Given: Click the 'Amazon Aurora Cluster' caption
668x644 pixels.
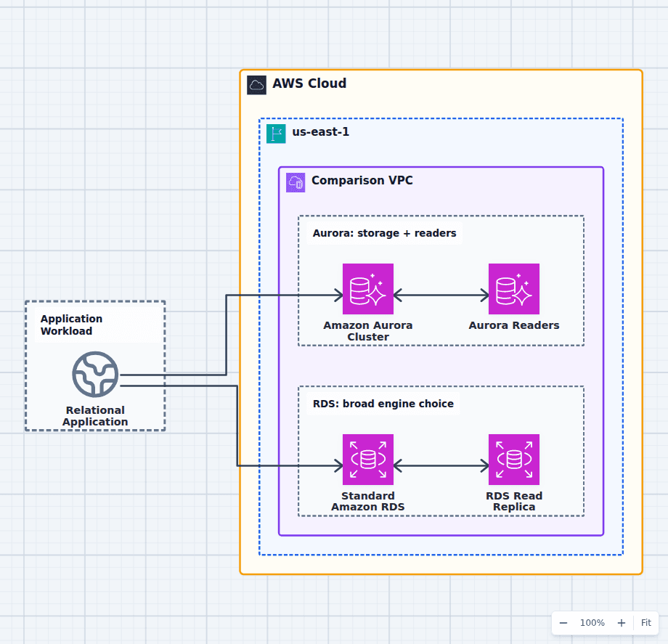Looking at the screenshot, I should (x=368, y=331).
